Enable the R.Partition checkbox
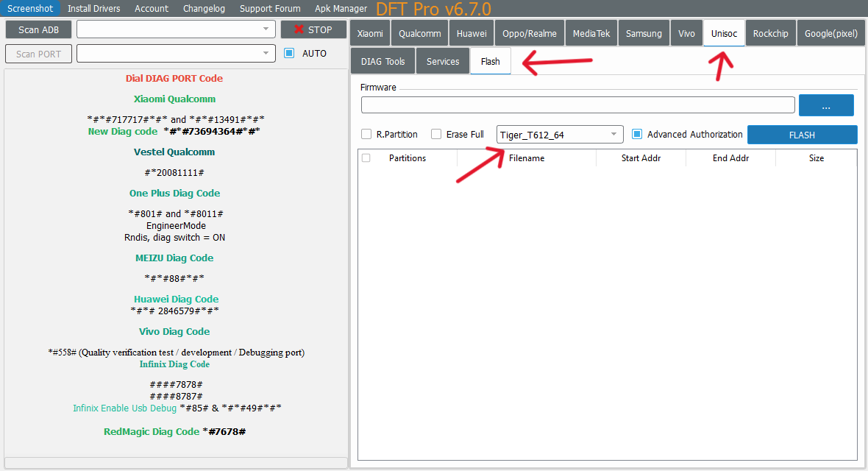The image size is (868, 471). pos(366,135)
